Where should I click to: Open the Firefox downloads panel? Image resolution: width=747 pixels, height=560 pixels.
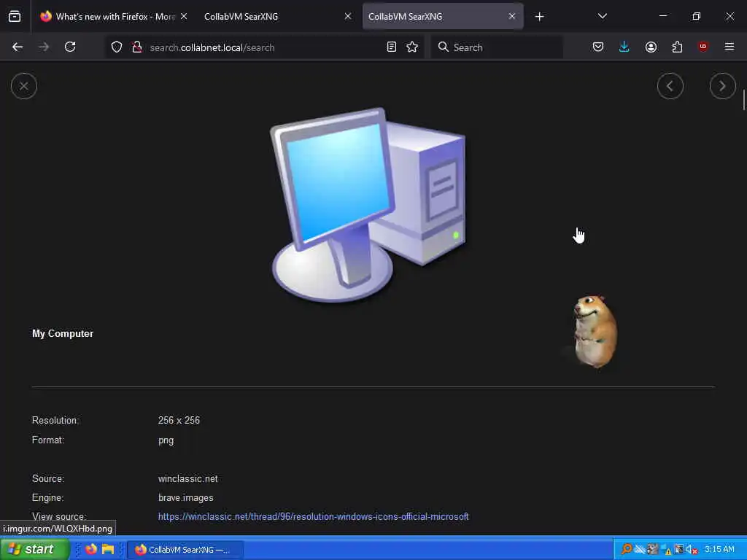pyautogui.click(x=624, y=47)
